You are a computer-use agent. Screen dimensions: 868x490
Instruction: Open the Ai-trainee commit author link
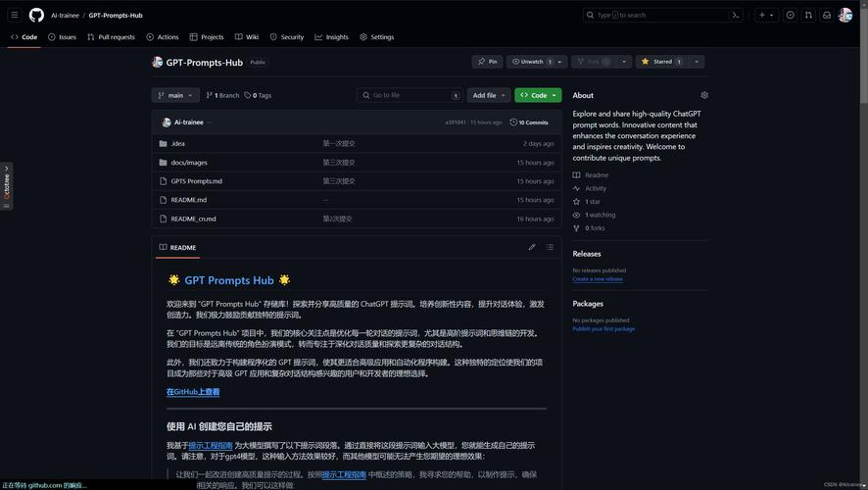pyautogui.click(x=189, y=122)
